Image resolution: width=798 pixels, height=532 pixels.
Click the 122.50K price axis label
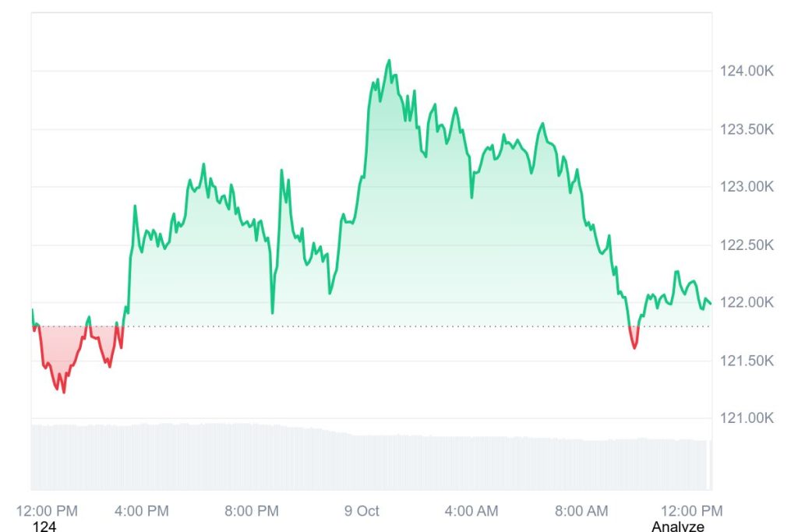pos(746,245)
